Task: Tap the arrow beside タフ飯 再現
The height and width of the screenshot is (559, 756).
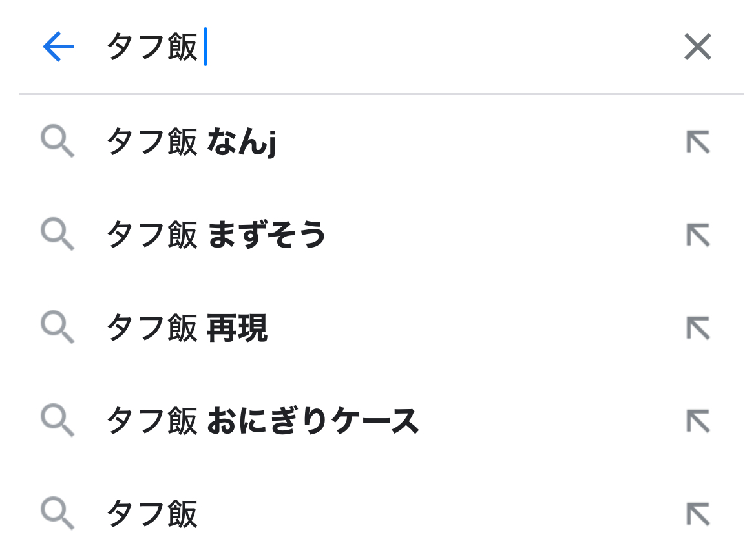Action: coord(698,328)
